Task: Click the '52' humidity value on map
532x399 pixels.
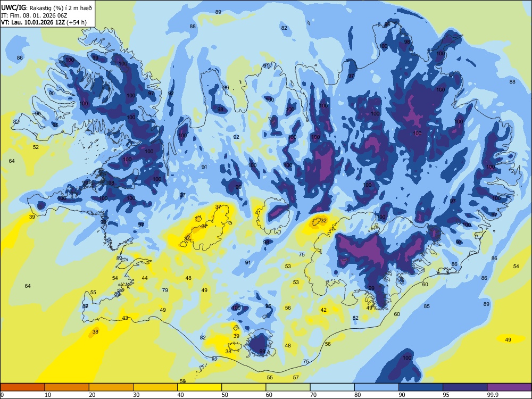Action: (36, 147)
